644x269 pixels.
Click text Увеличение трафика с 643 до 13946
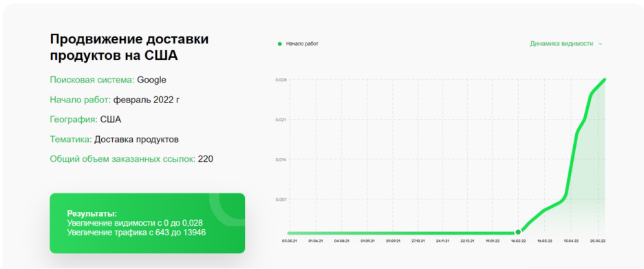click(x=136, y=233)
